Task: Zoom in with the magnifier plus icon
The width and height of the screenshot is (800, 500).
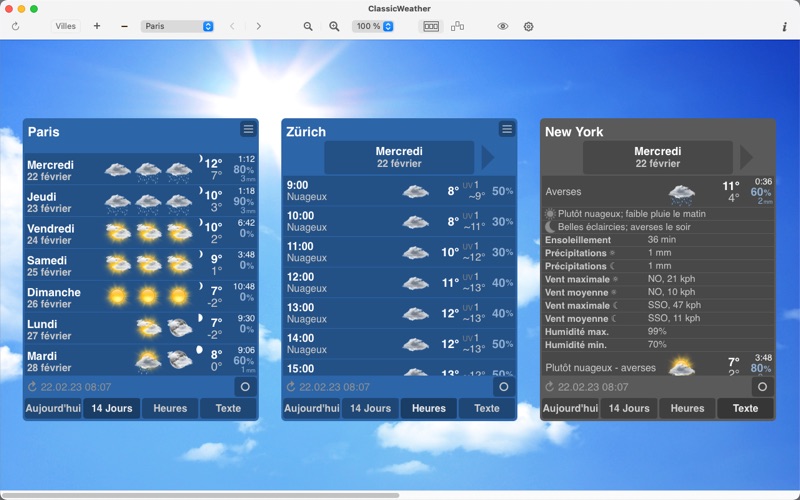Action: [x=334, y=26]
